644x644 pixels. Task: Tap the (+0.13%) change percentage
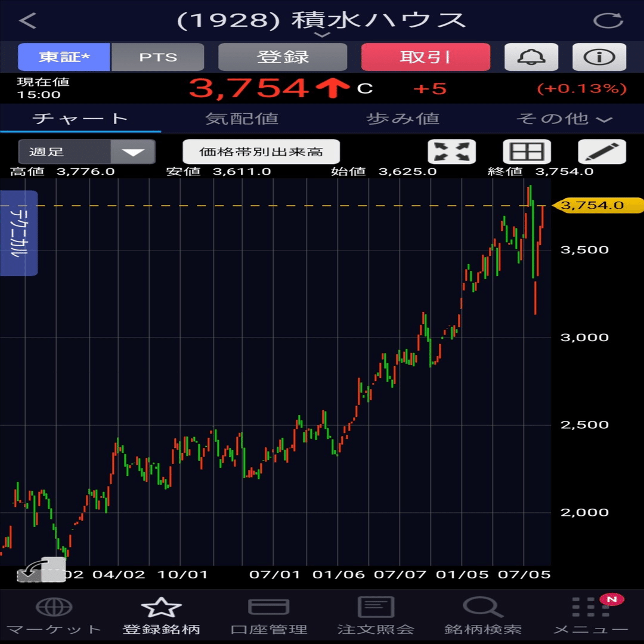pos(582,89)
